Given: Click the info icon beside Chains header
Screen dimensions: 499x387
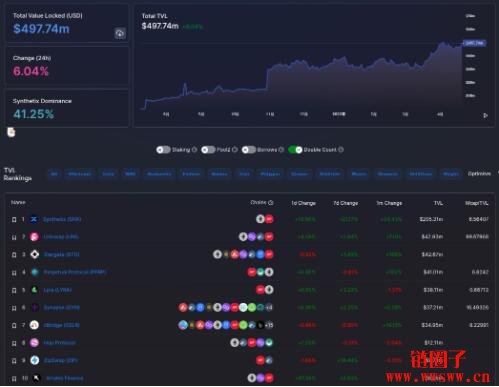Looking at the screenshot, I should (x=271, y=203).
